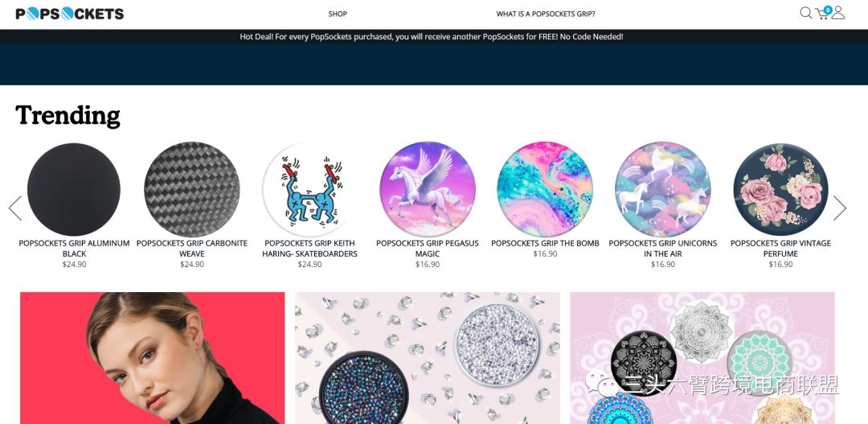Click the PopSockets logo
The width and height of the screenshot is (868, 424).
tap(70, 14)
